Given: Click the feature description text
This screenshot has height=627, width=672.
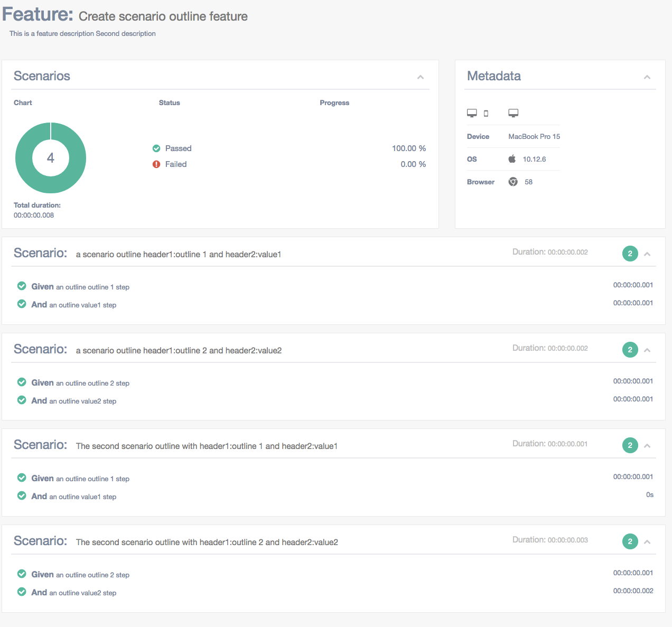Looking at the screenshot, I should [82, 33].
